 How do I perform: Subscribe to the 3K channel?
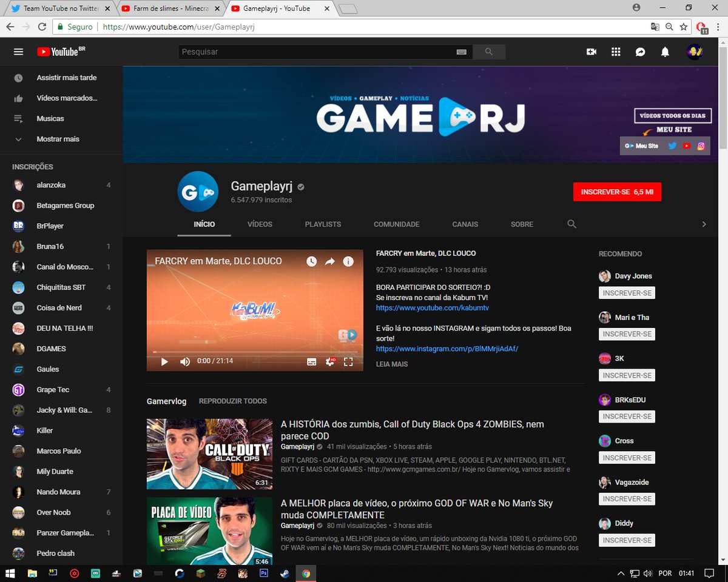(627, 375)
